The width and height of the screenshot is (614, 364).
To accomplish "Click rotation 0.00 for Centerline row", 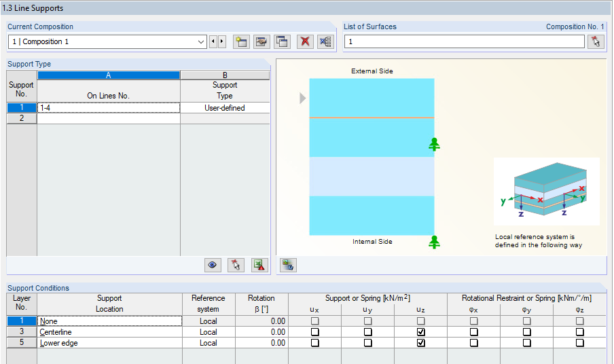I will [261, 332].
